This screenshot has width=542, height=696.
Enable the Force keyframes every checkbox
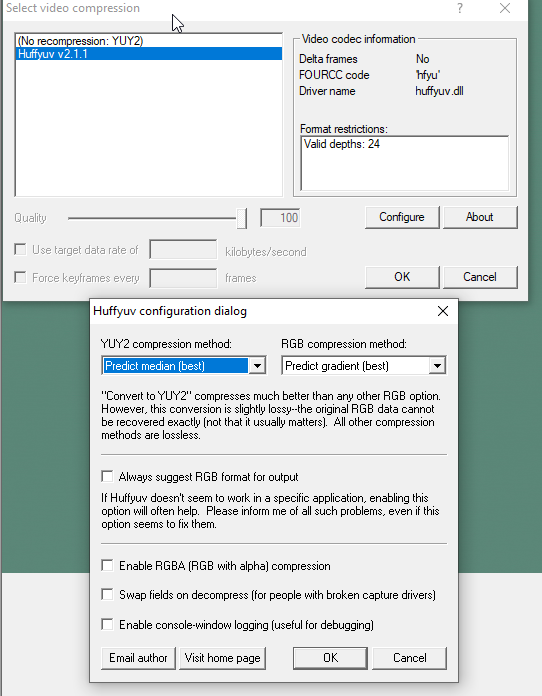click(20, 277)
